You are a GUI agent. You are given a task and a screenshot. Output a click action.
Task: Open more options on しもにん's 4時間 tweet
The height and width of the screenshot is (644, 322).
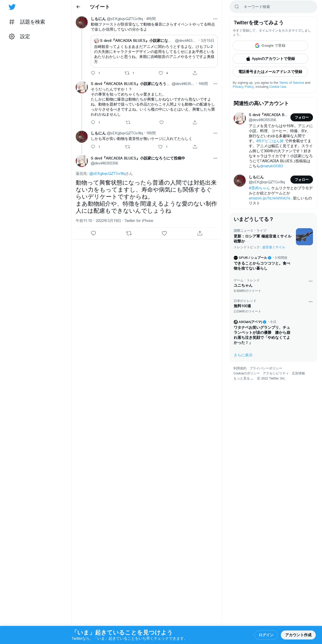[215, 19]
